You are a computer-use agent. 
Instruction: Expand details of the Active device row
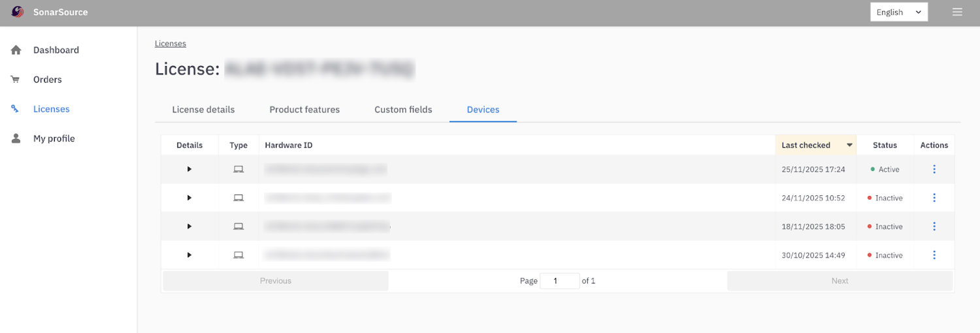point(189,169)
